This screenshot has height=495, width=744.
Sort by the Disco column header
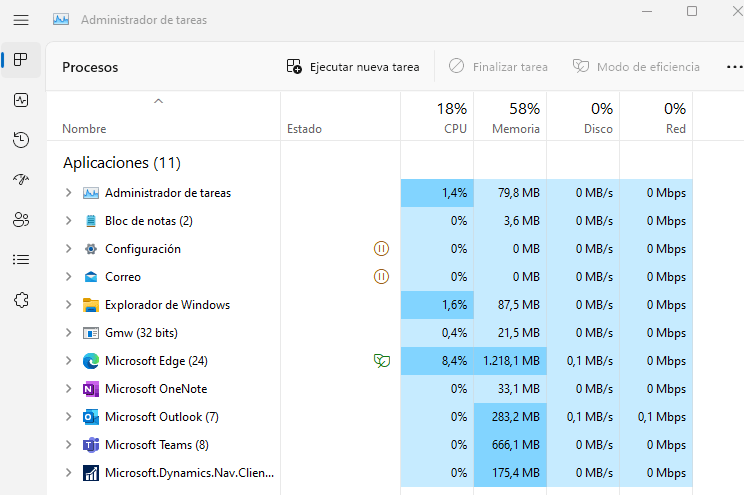tap(583, 117)
